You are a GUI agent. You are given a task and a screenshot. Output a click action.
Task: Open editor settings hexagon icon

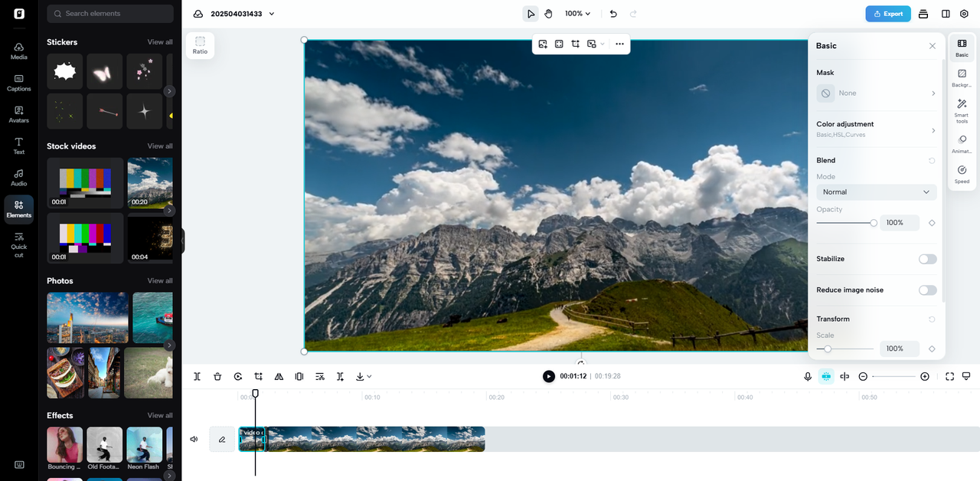pyautogui.click(x=964, y=14)
